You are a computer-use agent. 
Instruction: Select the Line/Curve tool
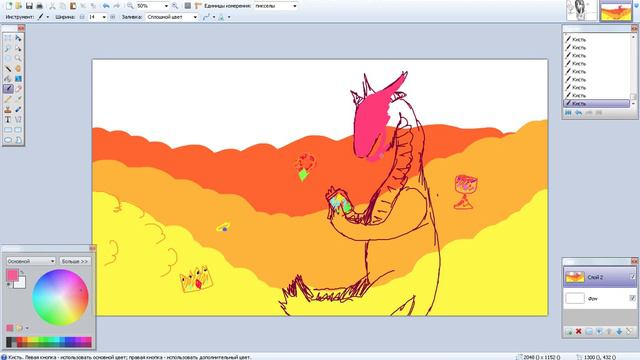pyautogui.click(x=18, y=120)
